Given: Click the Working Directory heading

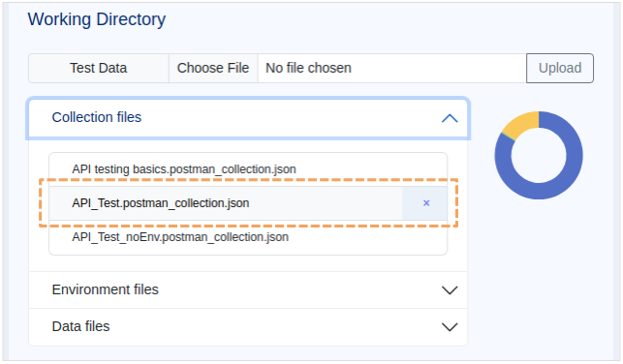Looking at the screenshot, I should coord(97,19).
